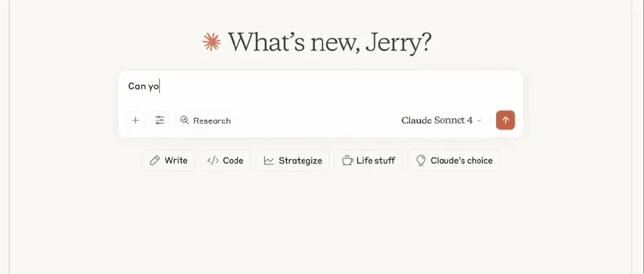Click the coffee cup icon on Life stuff
Screen dimensions: 644x274
(x=347, y=161)
